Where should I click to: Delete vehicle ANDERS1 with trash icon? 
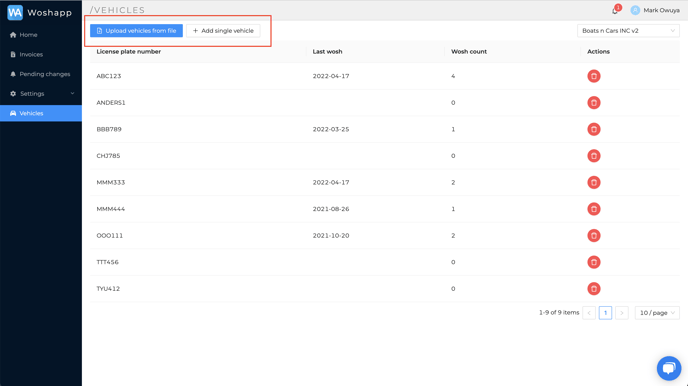pyautogui.click(x=594, y=103)
